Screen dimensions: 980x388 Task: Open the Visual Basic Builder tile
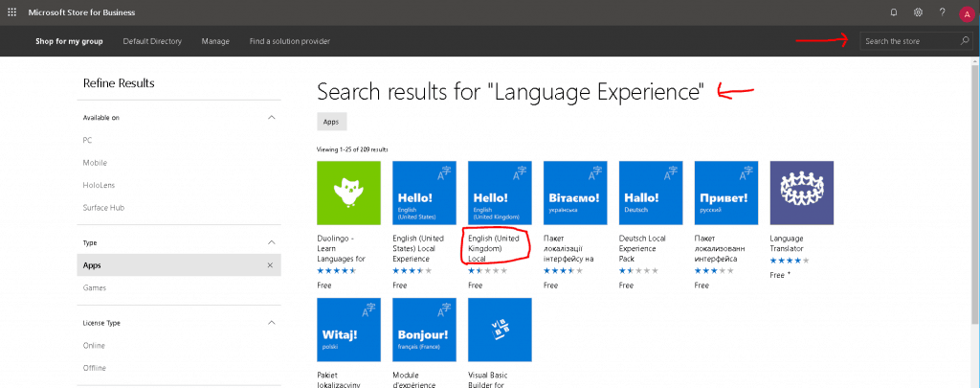coord(500,330)
